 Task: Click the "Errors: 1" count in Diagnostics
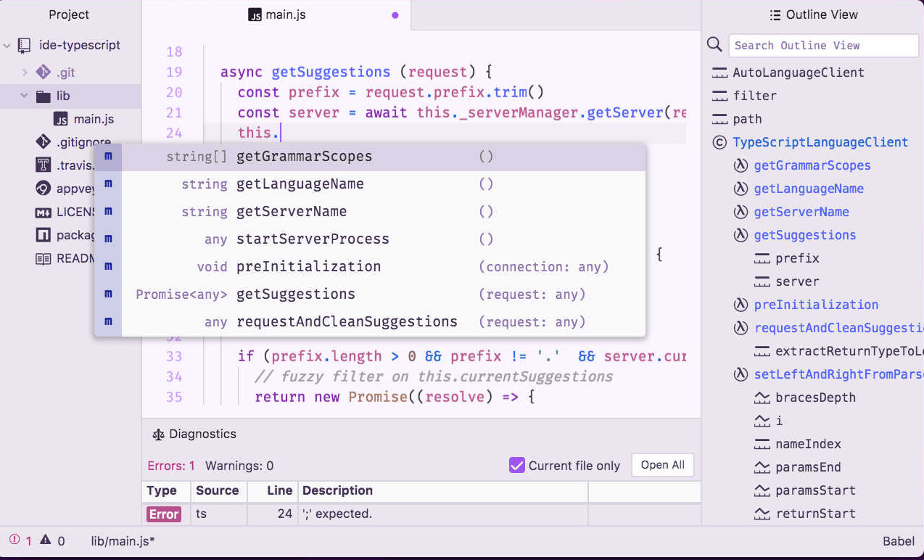point(171,466)
